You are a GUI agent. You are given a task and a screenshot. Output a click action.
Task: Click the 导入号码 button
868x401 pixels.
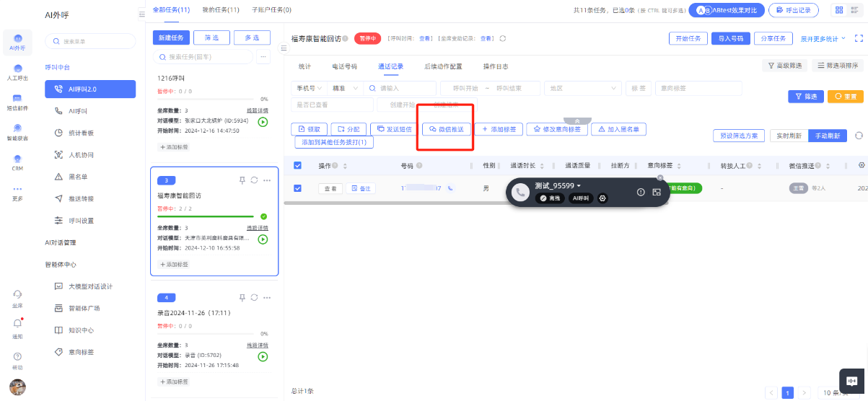(730, 38)
